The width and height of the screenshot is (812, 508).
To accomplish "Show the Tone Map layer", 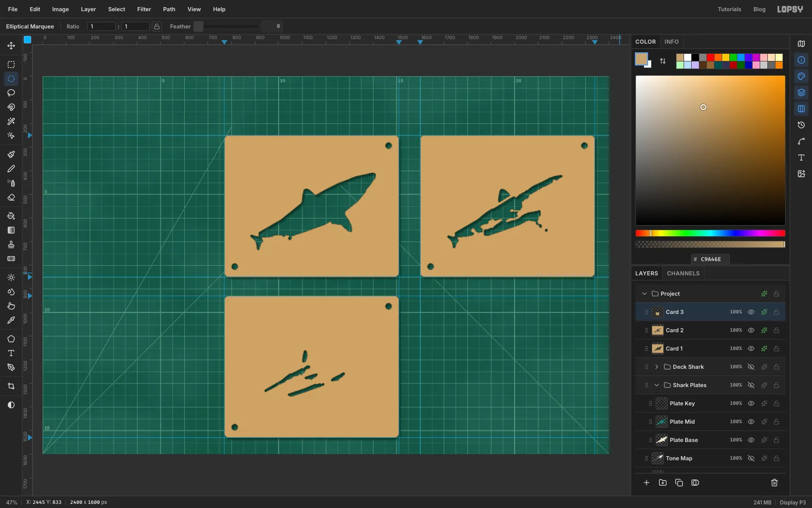I will tap(751, 458).
